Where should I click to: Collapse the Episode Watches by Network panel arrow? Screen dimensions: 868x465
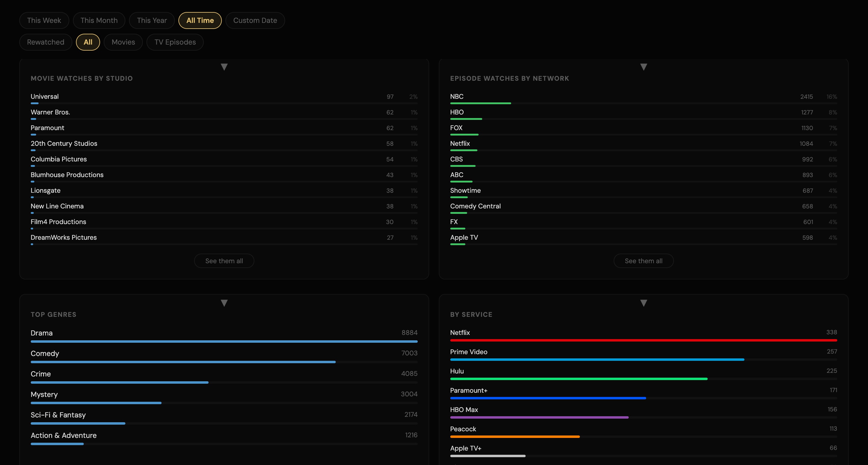click(643, 67)
